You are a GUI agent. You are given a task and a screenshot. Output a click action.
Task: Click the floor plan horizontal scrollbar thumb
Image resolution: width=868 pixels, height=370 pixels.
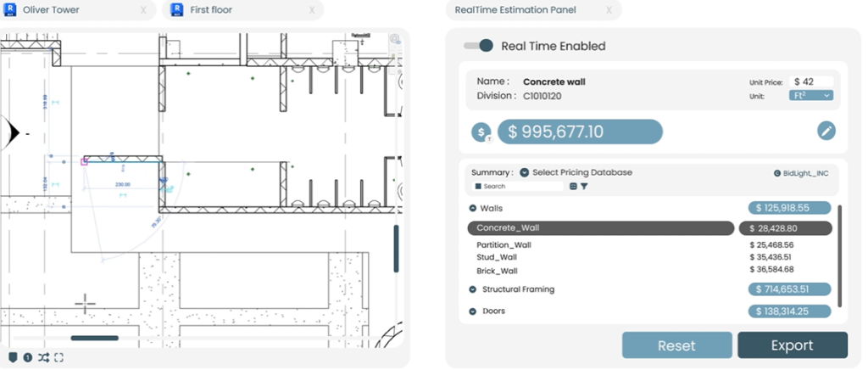[94, 338]
